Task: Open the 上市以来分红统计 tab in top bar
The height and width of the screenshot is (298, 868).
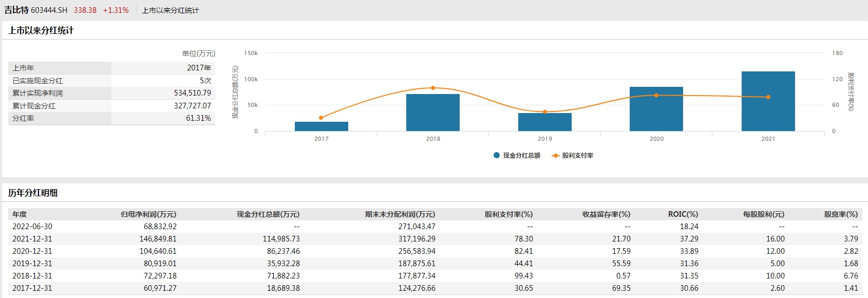Action: coord(170,10)
